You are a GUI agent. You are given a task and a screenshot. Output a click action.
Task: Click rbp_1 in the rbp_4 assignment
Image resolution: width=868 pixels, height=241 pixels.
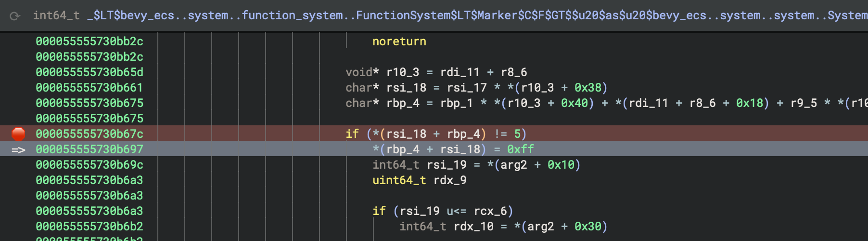pyautogui.click(x=457, y=103)
